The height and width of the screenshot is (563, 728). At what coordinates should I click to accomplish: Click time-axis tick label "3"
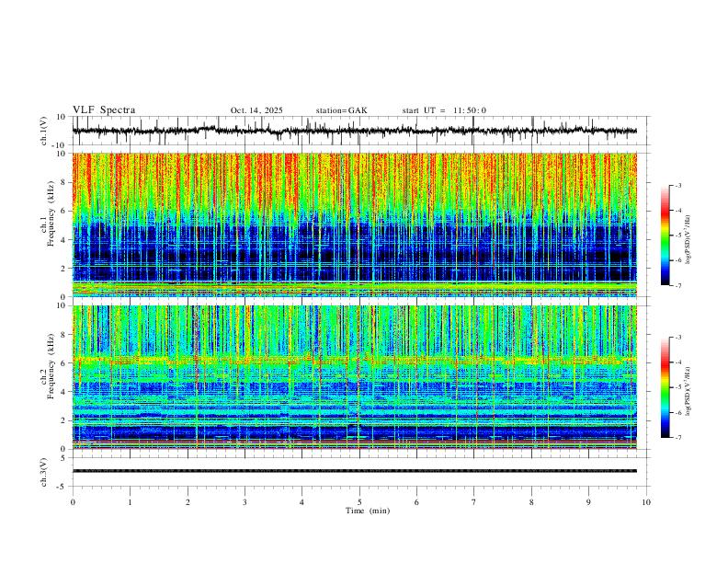[x=245, y=502]
